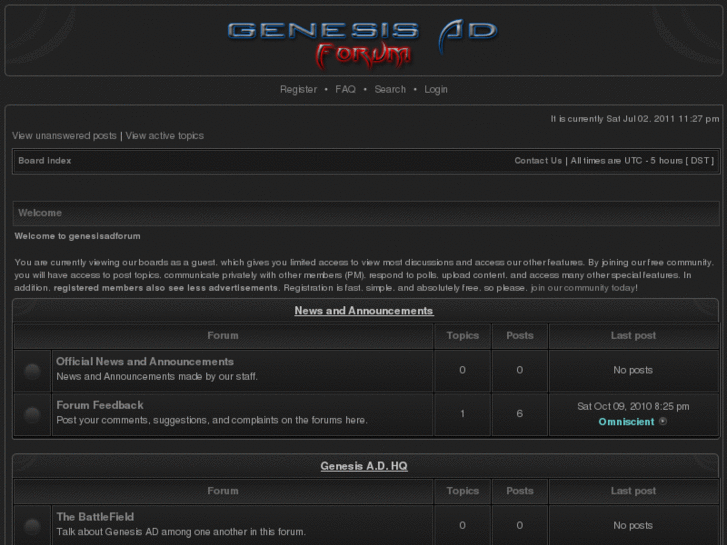The height and width of the screenshot is (545, 727).
Task: Open News and Announcements category heading
Action: pyautogui.click(x=364, y=310)
